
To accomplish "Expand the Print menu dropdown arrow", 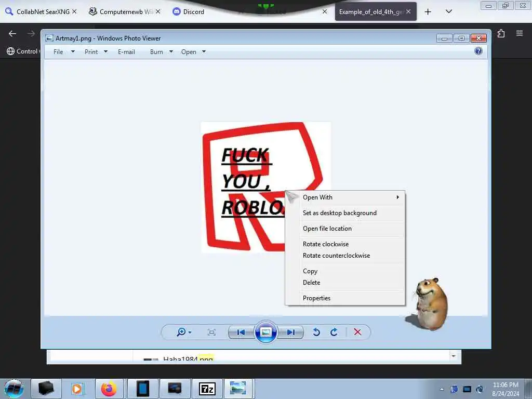I will [105, 51].
